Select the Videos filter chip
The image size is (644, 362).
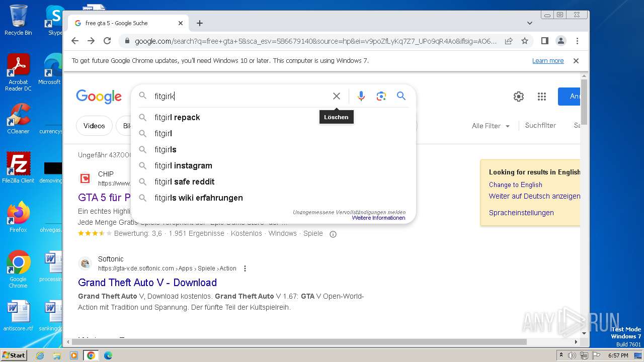[x=94, y=126]
